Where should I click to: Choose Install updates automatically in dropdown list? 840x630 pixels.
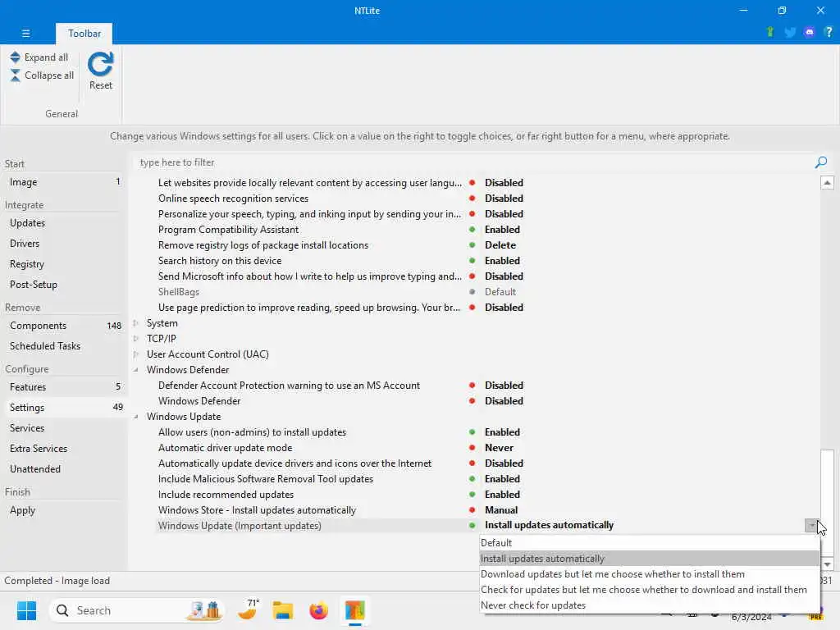(650, 558)
